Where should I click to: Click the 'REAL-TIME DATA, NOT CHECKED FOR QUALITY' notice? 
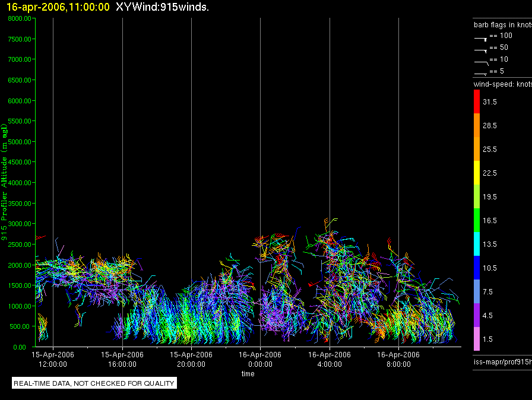(x=94, y=383)
